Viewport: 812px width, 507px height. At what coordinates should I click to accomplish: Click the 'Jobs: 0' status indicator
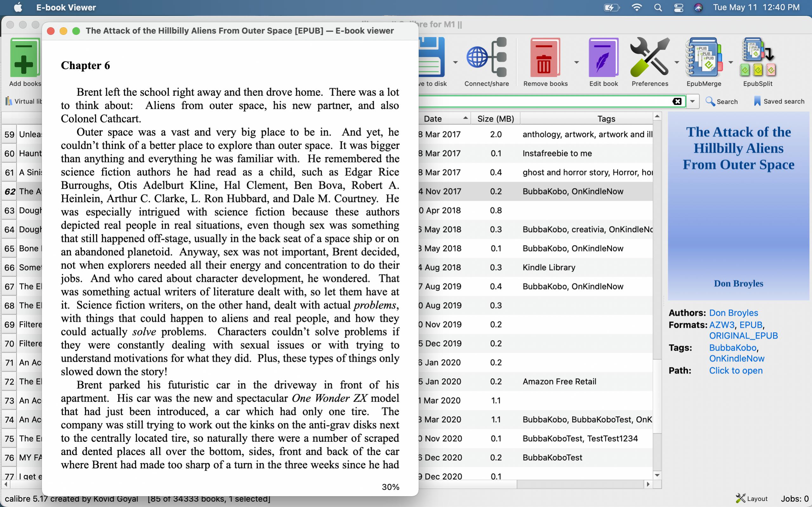pos(795,499)
